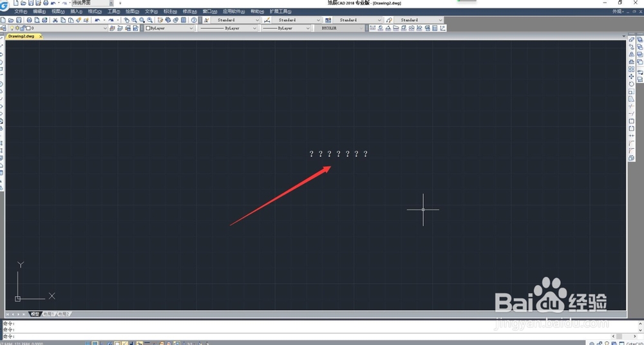Click the Erase tool in right modify toolbar
The height and width of the screenshot is (345, 644).
[x=632, y=39]
